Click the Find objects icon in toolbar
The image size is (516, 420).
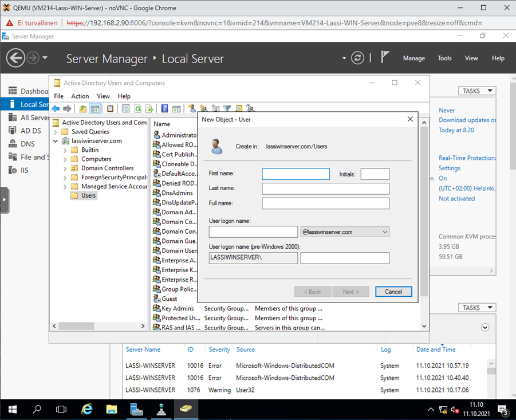(x=239, y=108)
